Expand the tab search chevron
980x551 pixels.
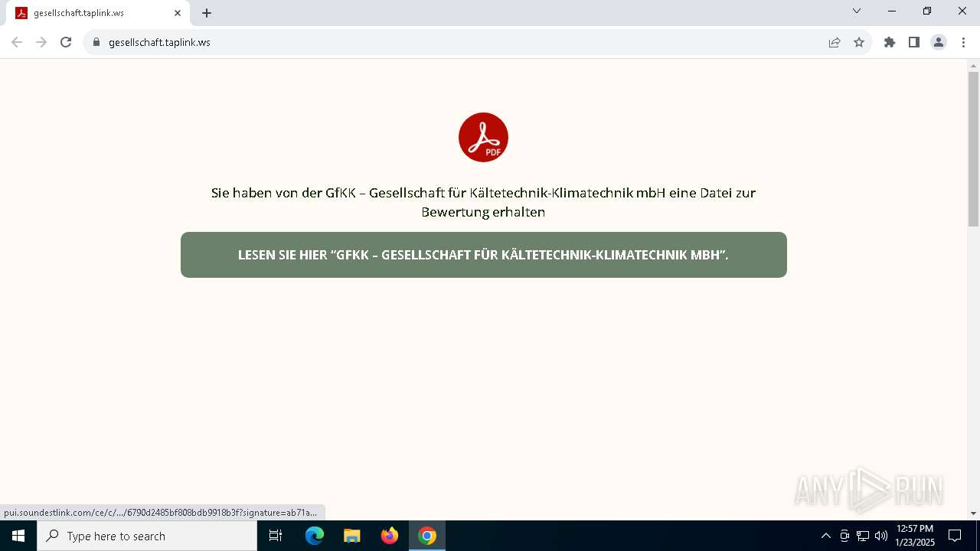point(857,11)
